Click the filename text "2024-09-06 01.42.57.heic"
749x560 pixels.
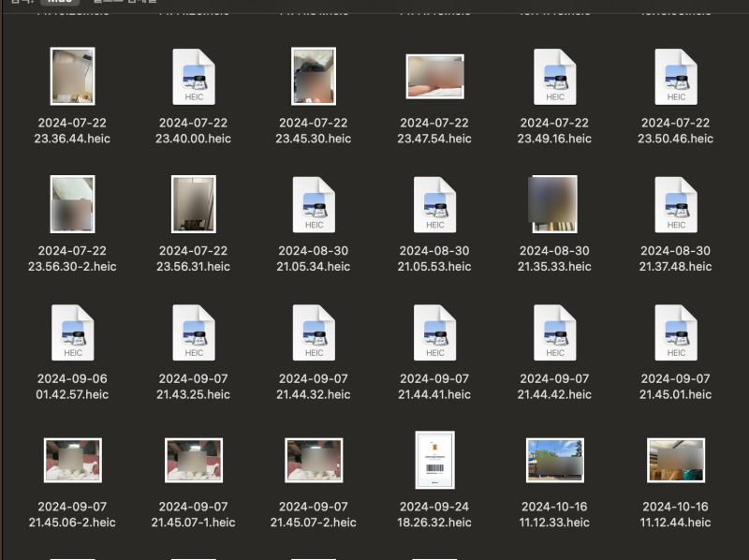click(x=72, y=387)
